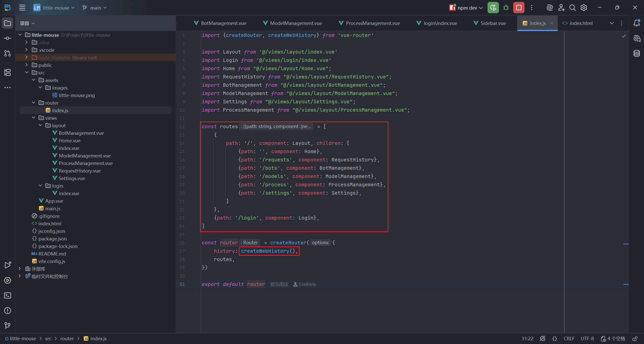The image size is (644, 344).
Task: Open the Terminal tool window
Action: 8,295
